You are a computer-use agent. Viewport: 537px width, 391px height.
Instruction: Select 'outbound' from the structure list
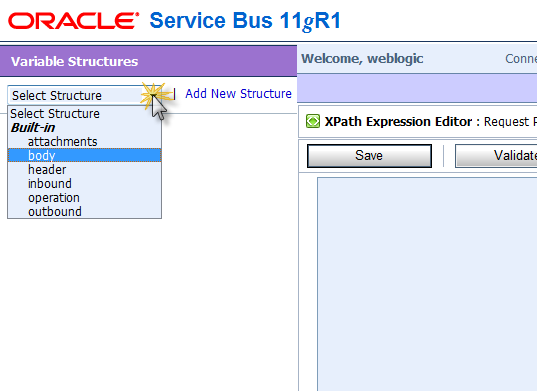pos(84,211)
